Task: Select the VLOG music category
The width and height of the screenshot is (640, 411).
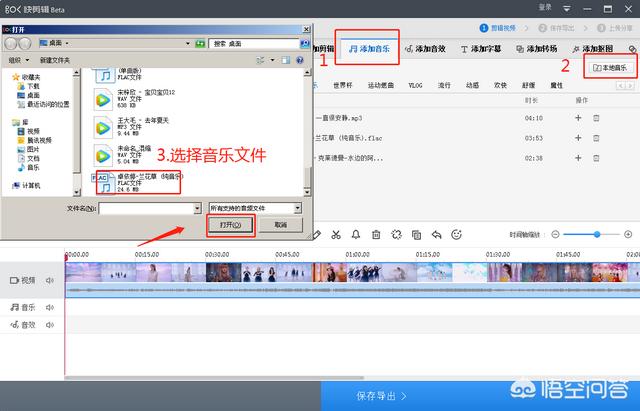Action: (x=416, y=85)
